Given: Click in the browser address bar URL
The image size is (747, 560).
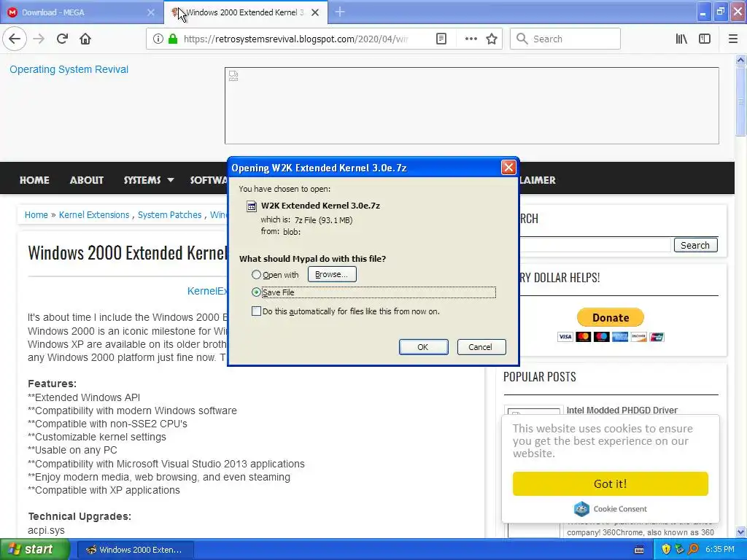Looking at the screenshot, I should (295, 39).
